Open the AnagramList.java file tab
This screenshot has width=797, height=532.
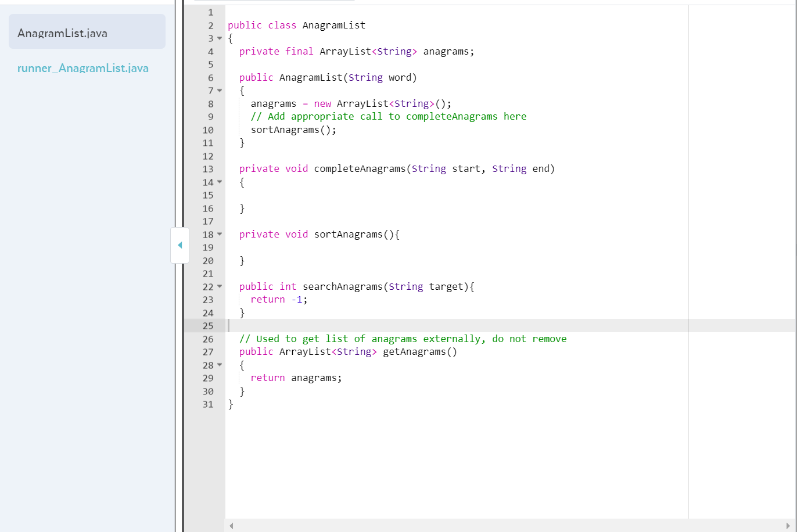(87, 31)
